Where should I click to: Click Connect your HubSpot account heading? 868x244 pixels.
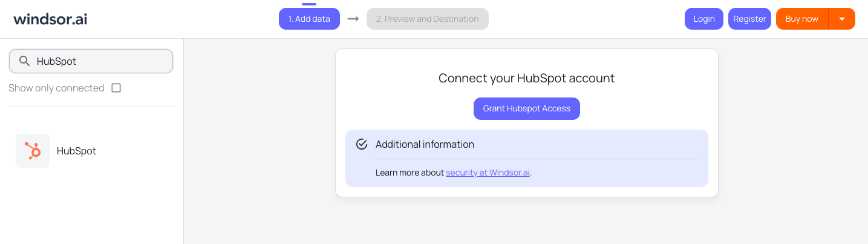click(526, 78)
